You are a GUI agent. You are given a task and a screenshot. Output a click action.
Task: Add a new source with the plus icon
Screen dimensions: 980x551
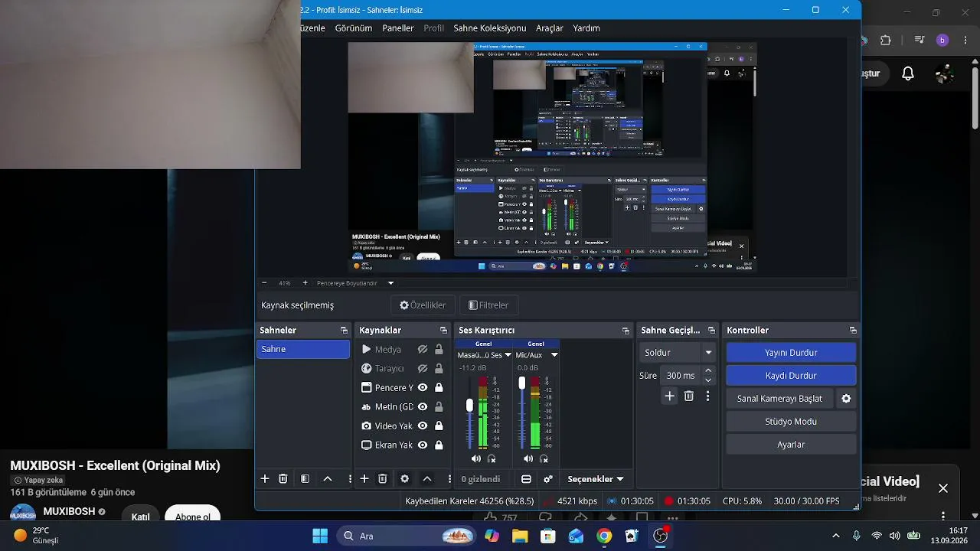tap(364, 479)
